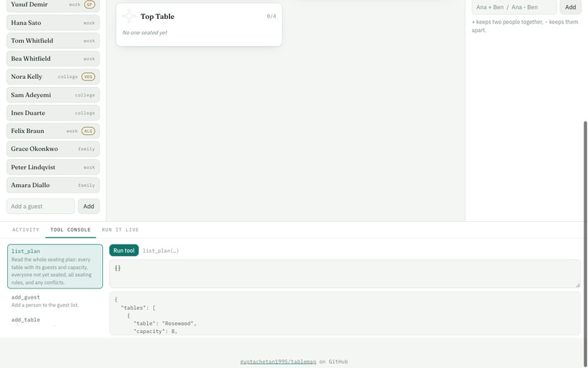Click 'No one seated yet' text
Viewport: 588px width, 368px height.
click(x=144, y=33)
